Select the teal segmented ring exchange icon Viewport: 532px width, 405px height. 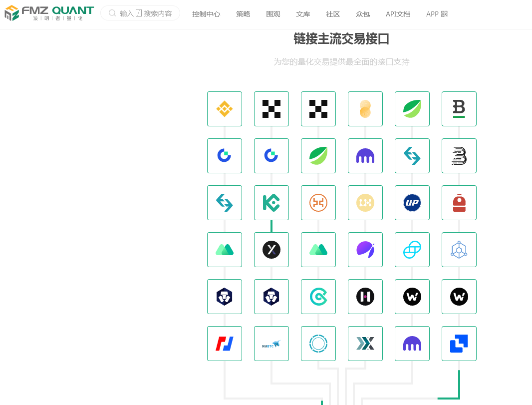[x=318, y=344]
